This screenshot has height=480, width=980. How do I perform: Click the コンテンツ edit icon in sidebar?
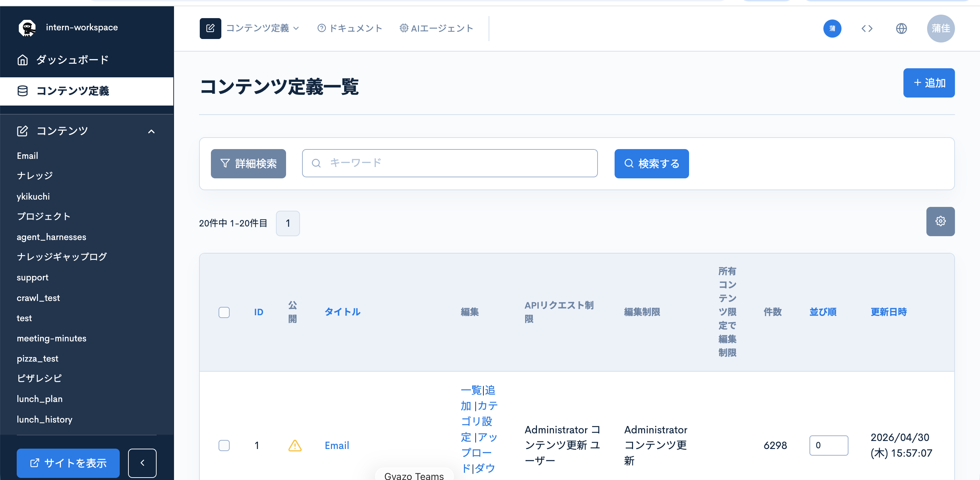click(x=22, y=131)
